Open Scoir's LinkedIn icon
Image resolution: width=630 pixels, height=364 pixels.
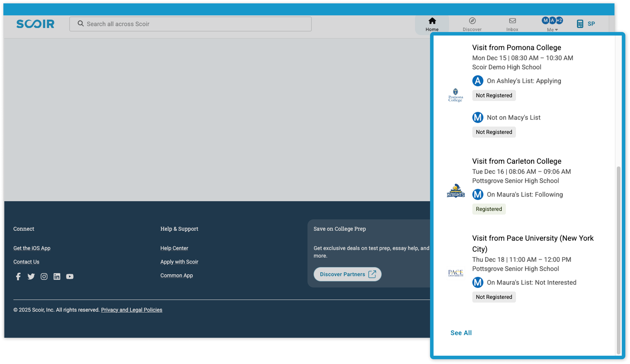[x=57, y=276]
